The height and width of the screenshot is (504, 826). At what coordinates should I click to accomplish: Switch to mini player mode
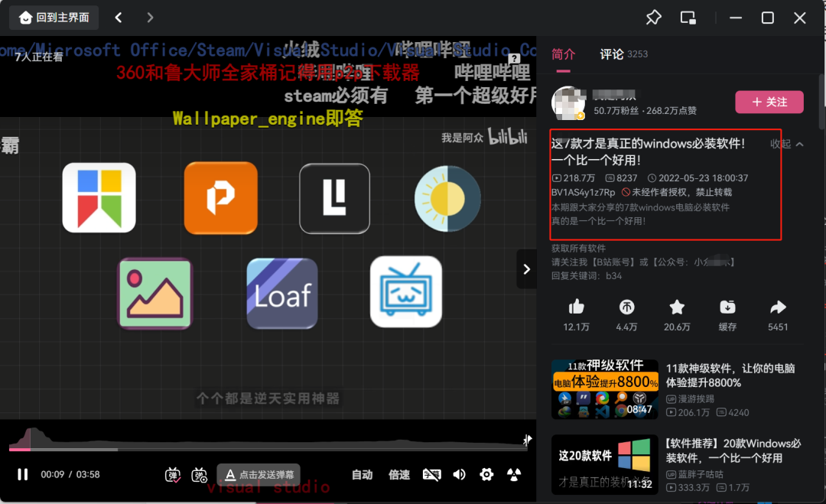point(688,18)
